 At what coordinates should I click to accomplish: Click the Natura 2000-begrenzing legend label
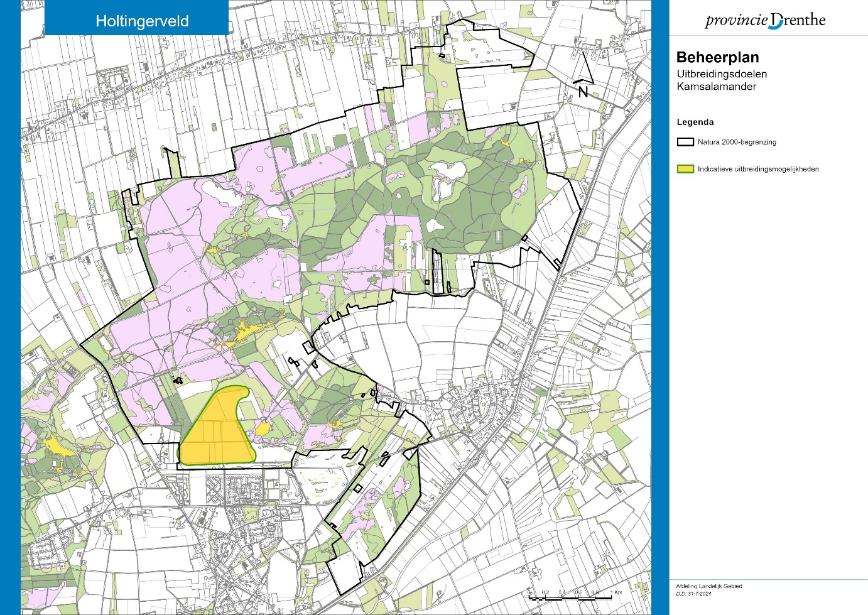coord(737,142)
